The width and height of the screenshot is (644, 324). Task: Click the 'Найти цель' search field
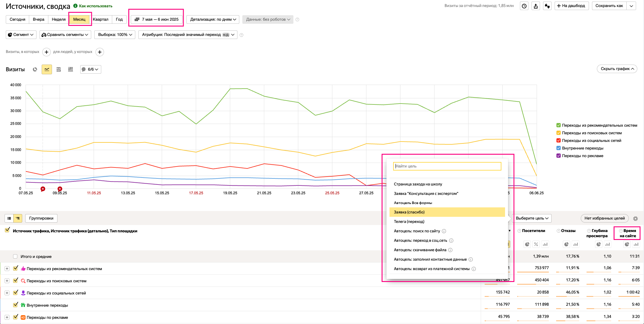click(x=447, y=166)
